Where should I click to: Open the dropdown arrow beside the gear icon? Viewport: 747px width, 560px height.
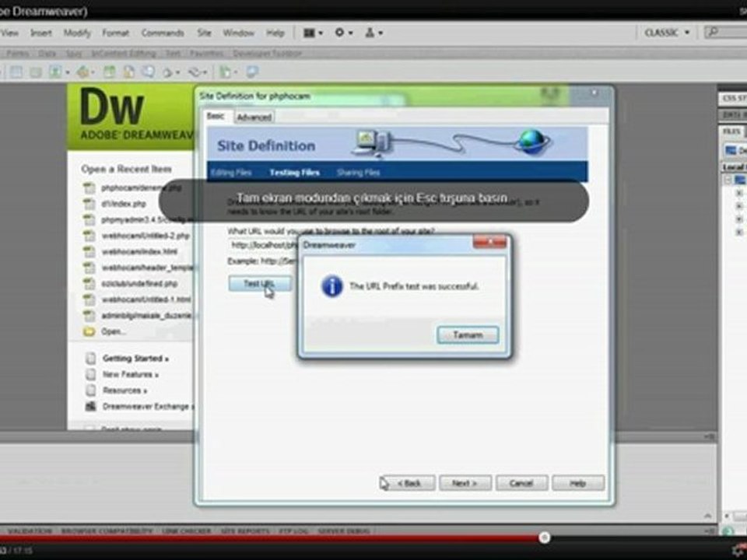[351, 33]
